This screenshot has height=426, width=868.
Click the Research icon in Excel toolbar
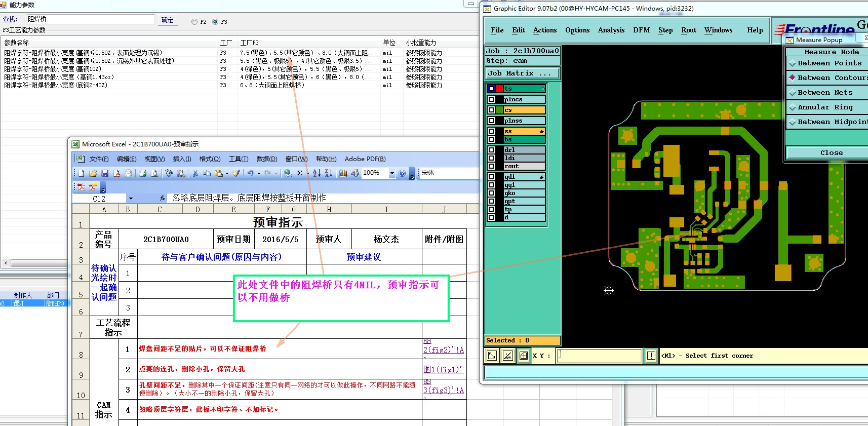181,173
